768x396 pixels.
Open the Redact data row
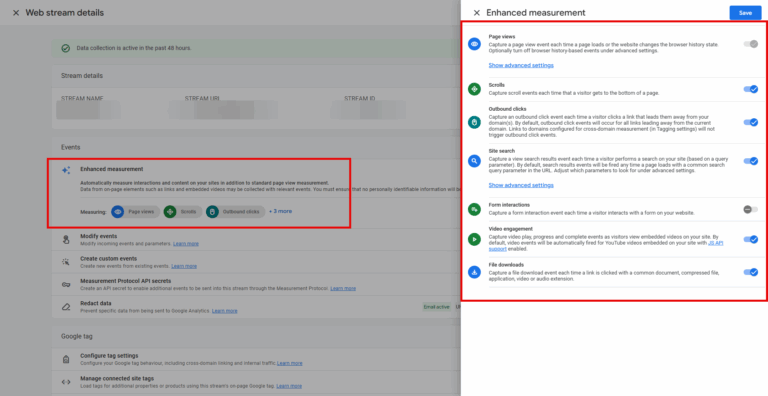pyautogui.click(x=256, y=307)
